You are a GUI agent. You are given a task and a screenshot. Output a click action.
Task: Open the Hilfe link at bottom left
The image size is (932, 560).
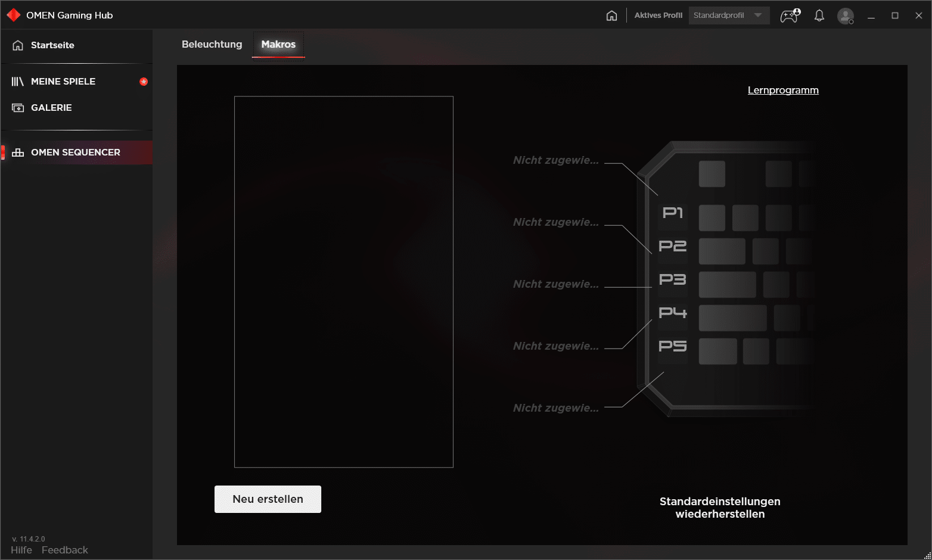coord(21,550)
